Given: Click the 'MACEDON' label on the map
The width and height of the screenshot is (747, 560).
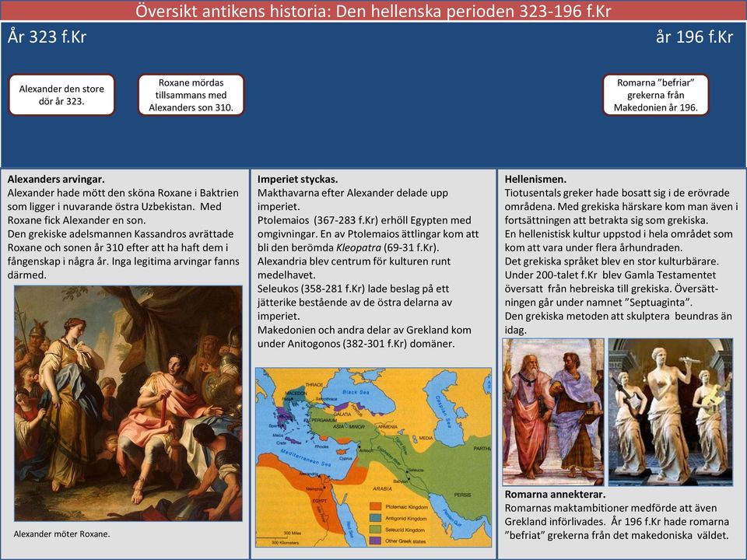Looking at the screenshot, I should [296, 394].
